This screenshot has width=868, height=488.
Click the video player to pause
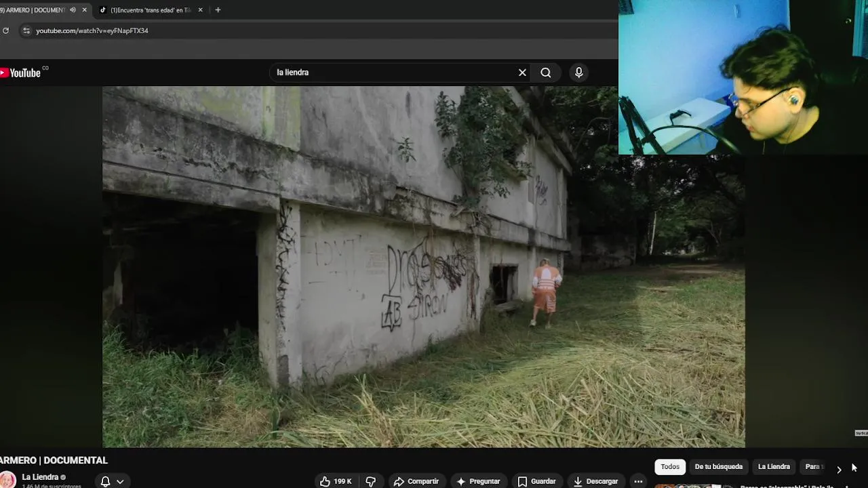coord(423,266)
